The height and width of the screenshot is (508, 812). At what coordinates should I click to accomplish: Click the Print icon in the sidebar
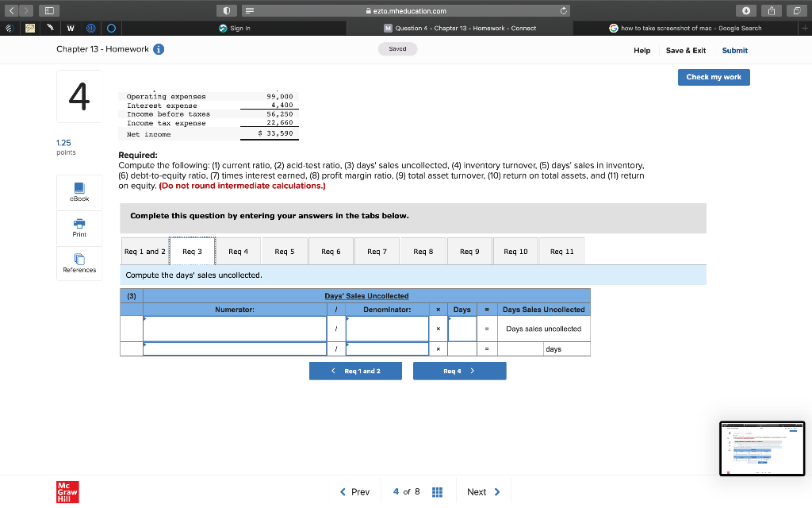tap(79, 228)
